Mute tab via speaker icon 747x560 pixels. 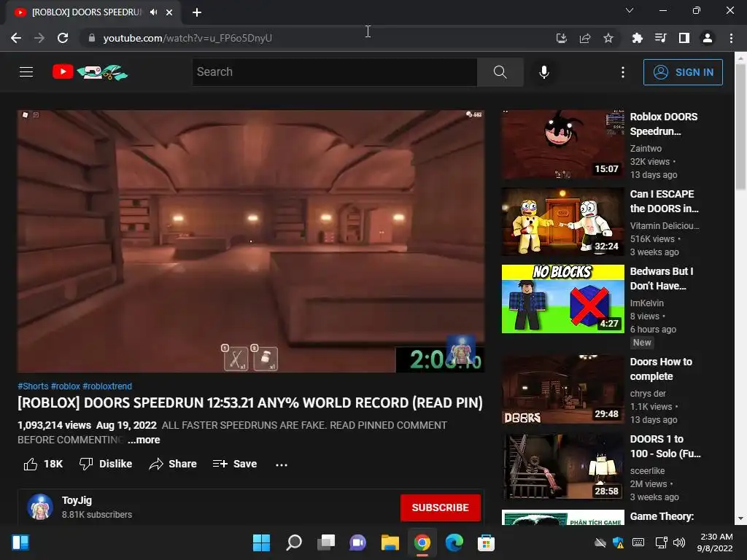pos(153,12)
